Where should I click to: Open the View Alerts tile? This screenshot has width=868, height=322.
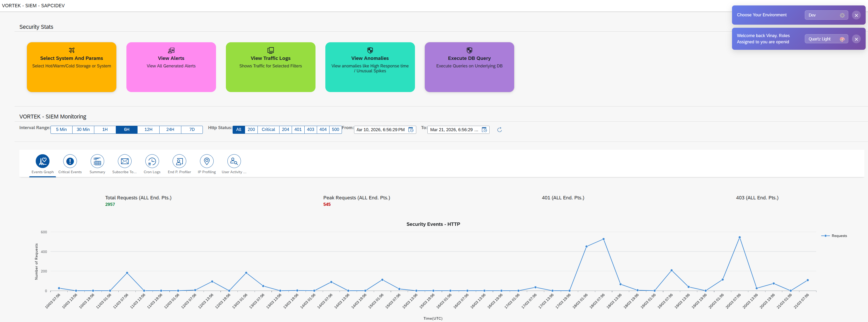pos(171,67)
